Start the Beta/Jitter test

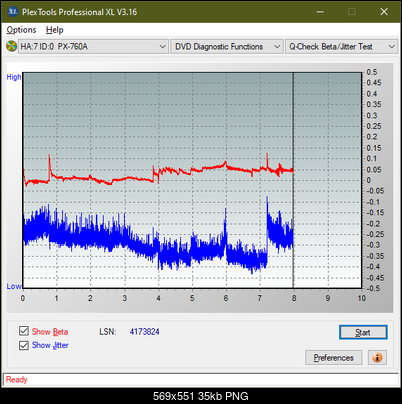363,332
